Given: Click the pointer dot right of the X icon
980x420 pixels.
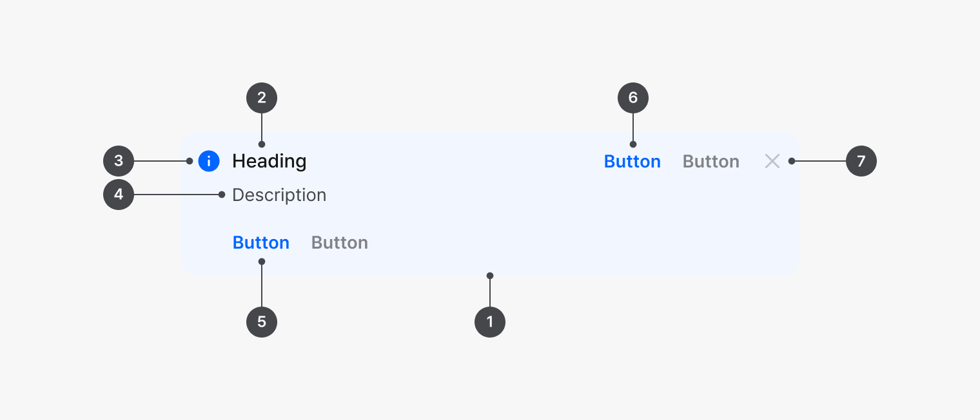Looking at the screenshot, I should tap(792, 161).
